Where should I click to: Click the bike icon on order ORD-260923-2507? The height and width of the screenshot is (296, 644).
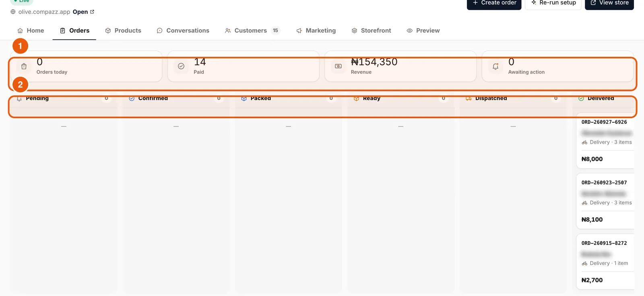[x=584, y=203]
